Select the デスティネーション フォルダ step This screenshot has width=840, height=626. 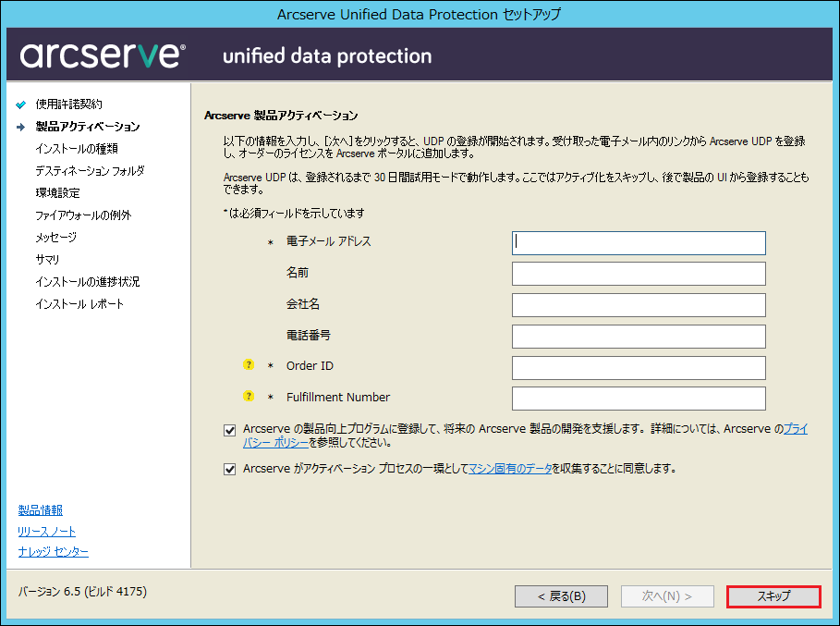tap(90, 170)
